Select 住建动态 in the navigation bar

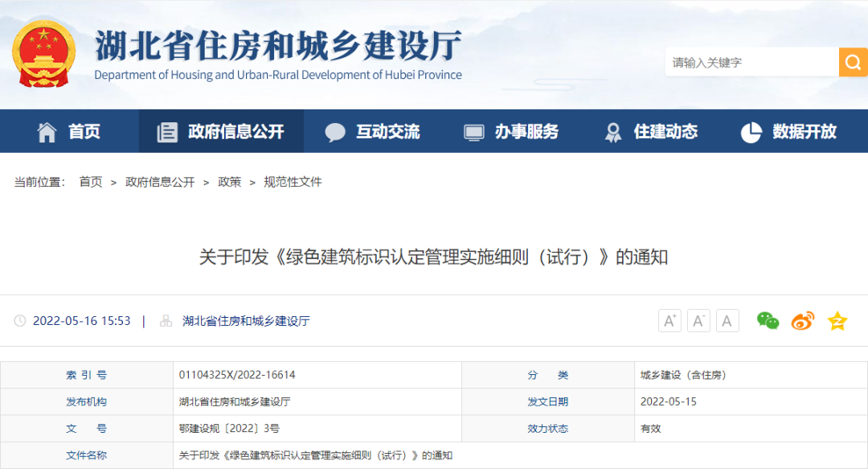(x=651, y=132)
